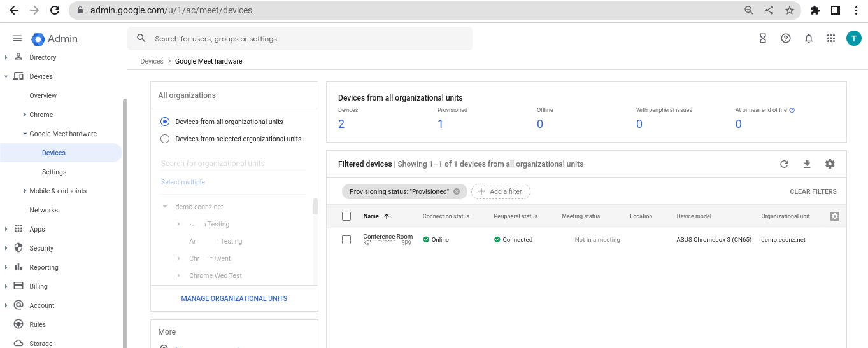Click the ASUS Chromebox 3 (CN65) cell
This screenshot has height=348, width=868.
714,240
